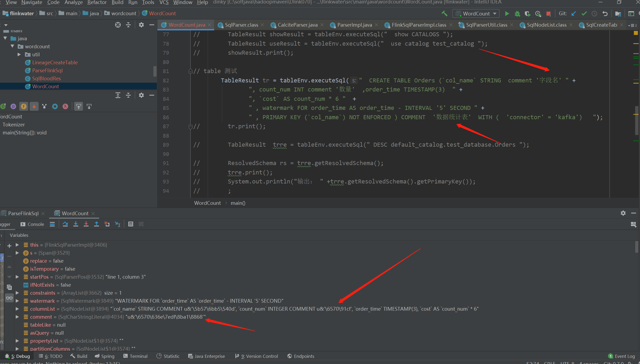Toggle the WordCount tab in debug session
Screen dimensions: 640x364
click(72, 213)
